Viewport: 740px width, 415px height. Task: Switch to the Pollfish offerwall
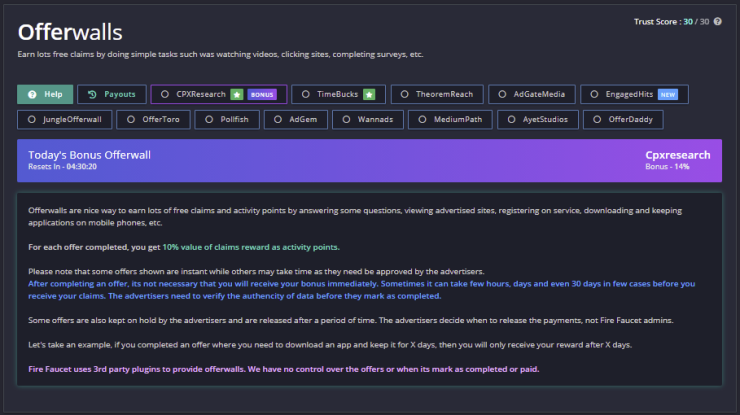(227, 119)
